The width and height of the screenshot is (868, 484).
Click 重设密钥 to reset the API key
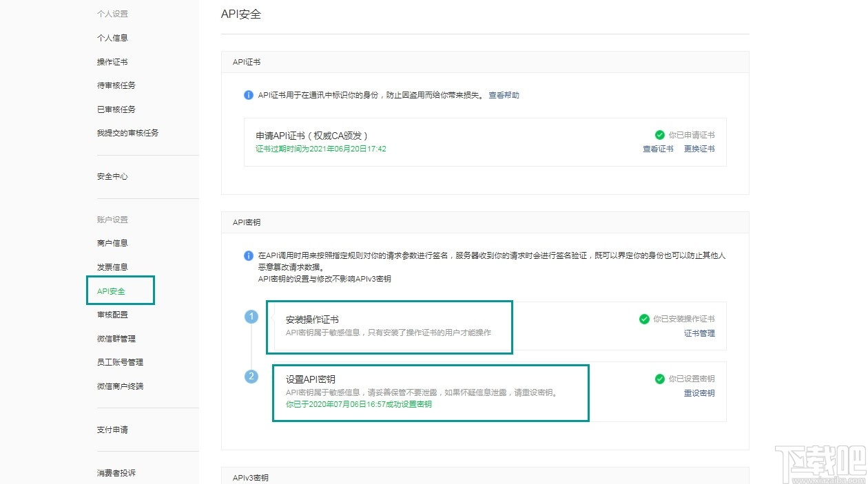click(x=700, y=393)
